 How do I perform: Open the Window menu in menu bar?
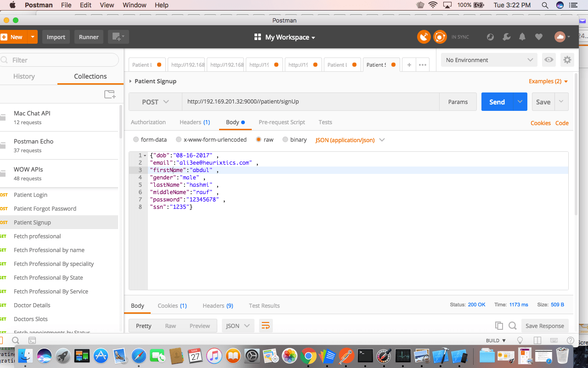point(135,5)
